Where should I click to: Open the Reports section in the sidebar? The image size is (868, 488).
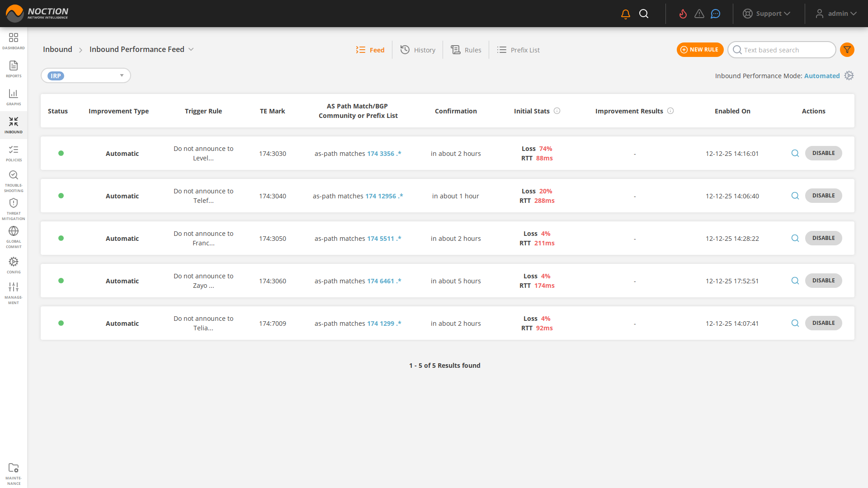click(14, 69)
